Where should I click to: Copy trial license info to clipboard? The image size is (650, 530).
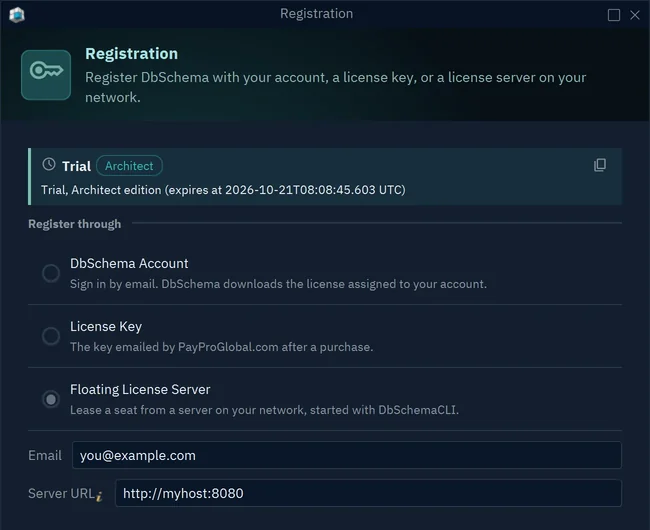[600, 165]
